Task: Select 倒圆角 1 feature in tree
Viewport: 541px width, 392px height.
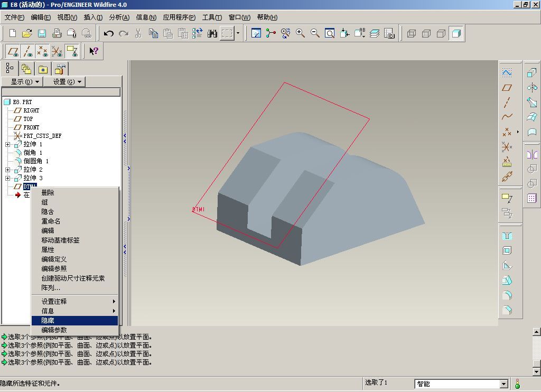Action: (x=36, y=161)
